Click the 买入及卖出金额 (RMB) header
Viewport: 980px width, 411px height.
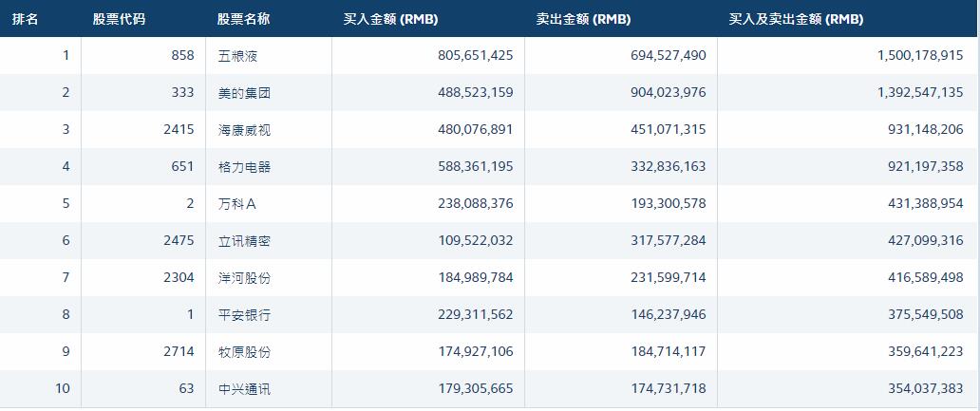[x=796, y=19]
